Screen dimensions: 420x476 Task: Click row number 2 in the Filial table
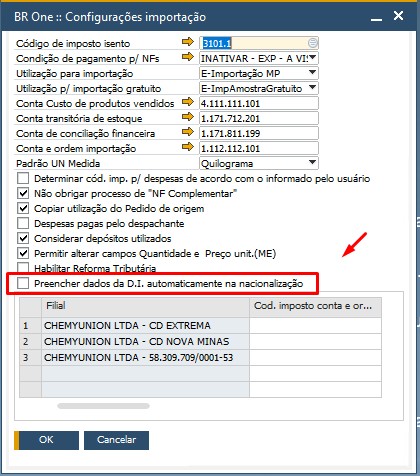[x=30, y=341]
